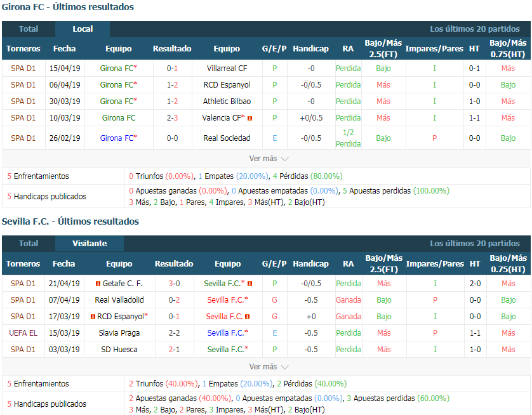The image size is (532, 415).
Task: Open the Getafe C. F. team link
Action: (x=123, y=284)
